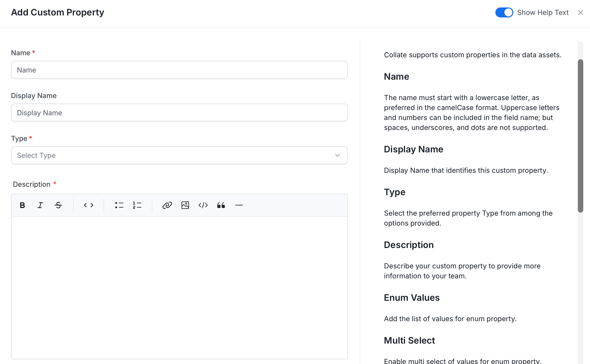Click the 'Multi Select' help heading
590x364 pixels.
pyautogui.click(x=410, y=340)
